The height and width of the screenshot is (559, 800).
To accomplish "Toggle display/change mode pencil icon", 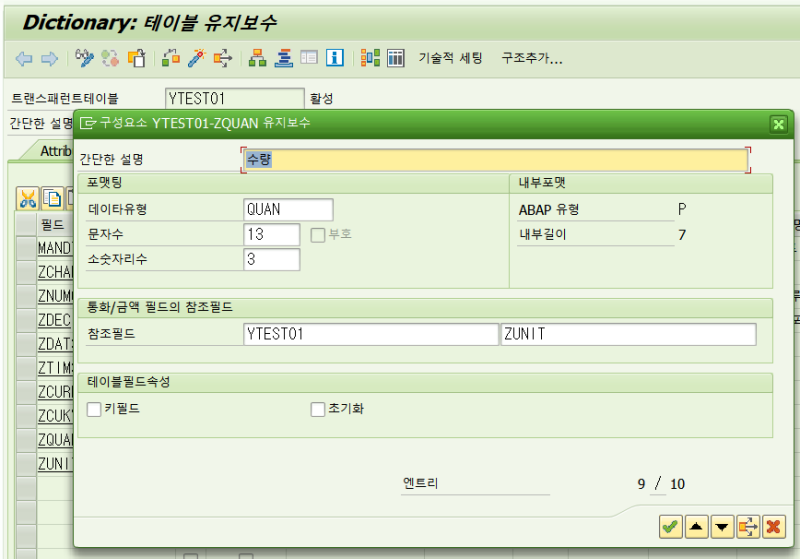I will [x=84, y=58].
